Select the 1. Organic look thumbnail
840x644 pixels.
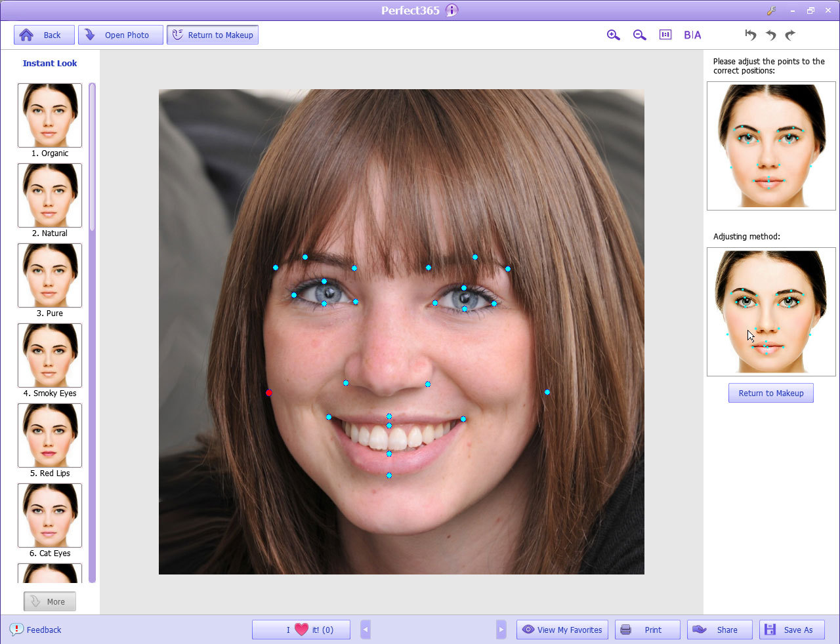50,115
